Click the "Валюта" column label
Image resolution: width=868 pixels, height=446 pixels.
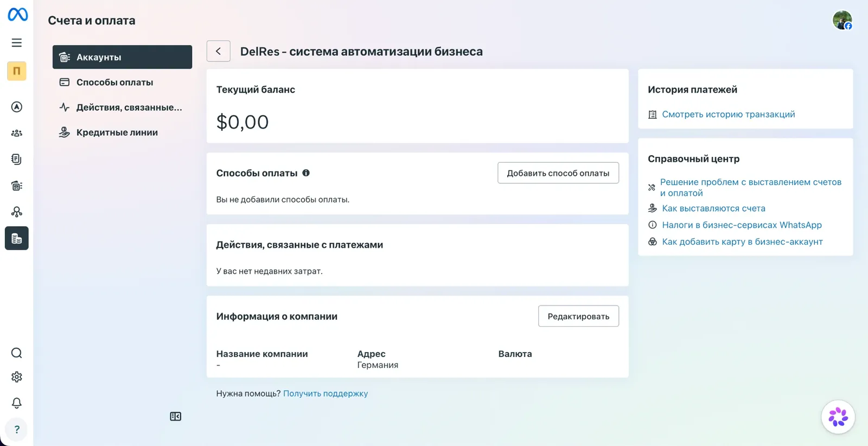point(515,354)
